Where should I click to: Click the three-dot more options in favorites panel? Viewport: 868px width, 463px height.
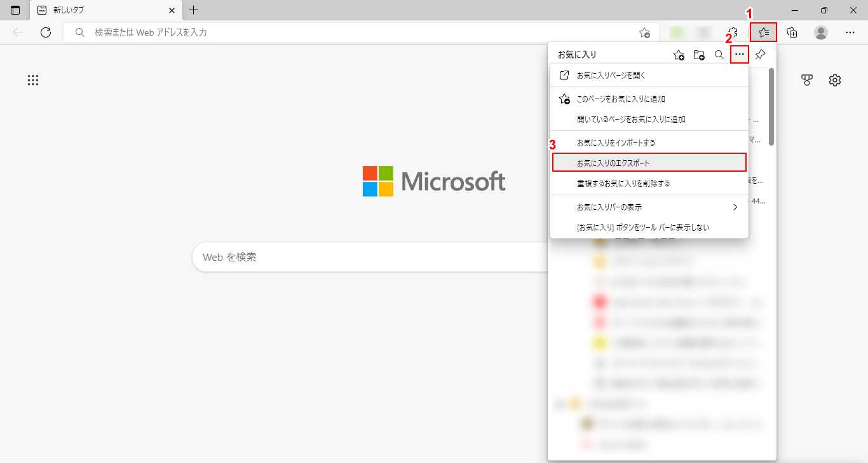click(739, 55)
